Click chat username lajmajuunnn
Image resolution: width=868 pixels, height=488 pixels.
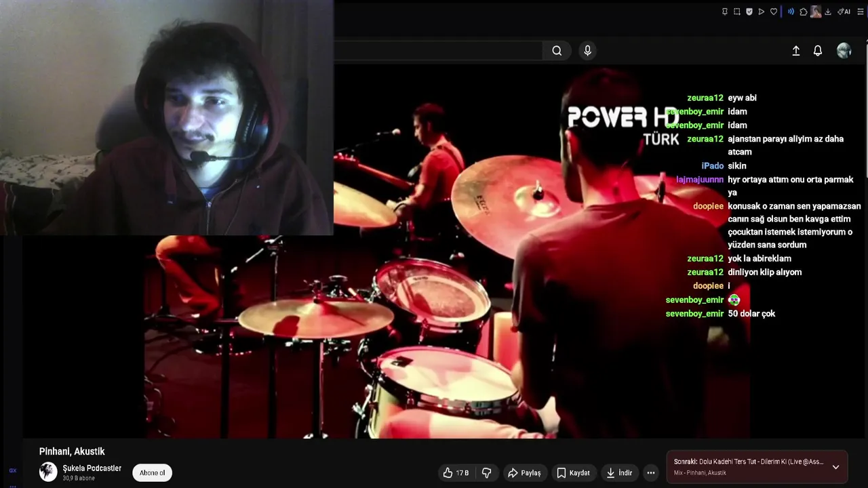[700, 180]
